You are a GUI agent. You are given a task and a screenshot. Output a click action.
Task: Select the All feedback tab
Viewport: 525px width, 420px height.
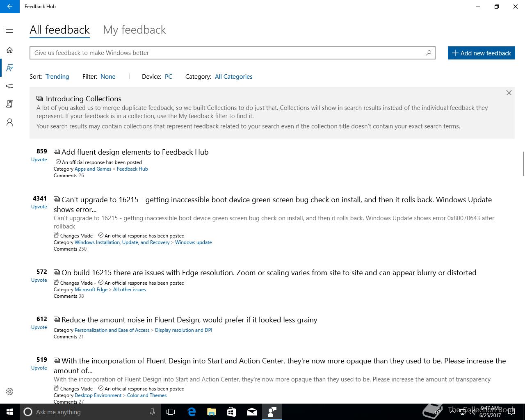[59, 30]
